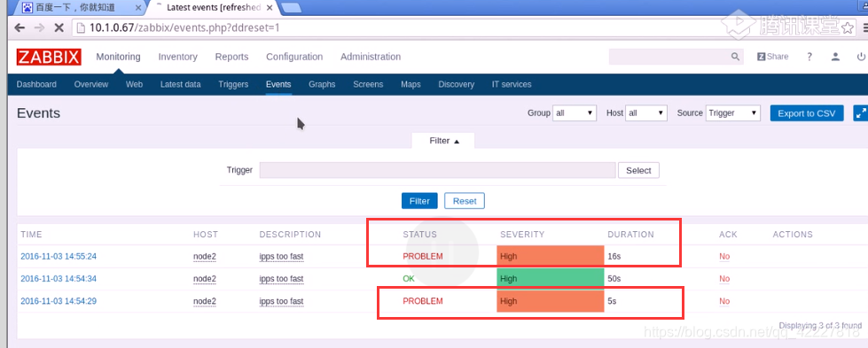Click Ack No in 14:54:29 row

pos(724,301)
